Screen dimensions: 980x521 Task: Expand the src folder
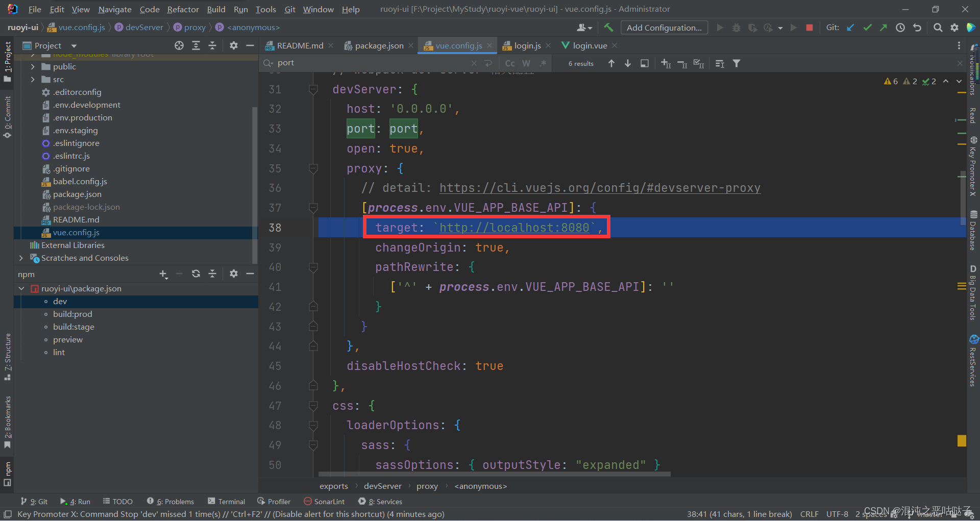click(x=33, y=79)
